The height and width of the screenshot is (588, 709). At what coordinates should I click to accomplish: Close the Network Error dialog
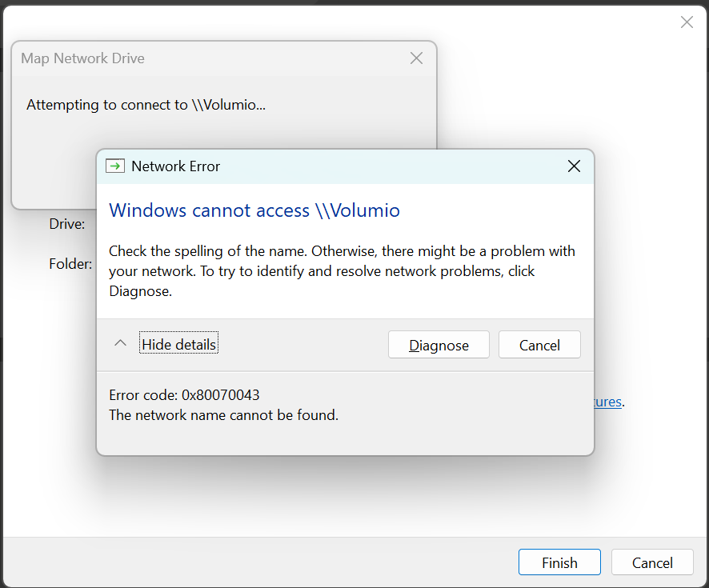tap(574, 166)
